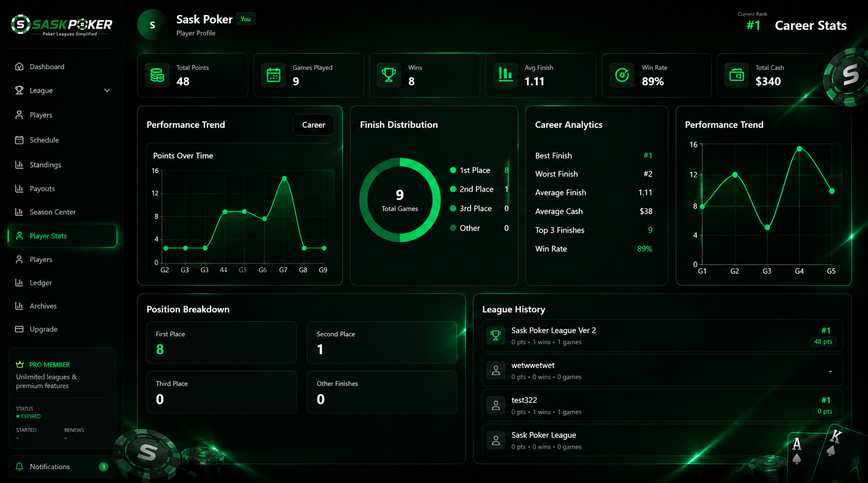Click the Best Finish #1 value
Screen dimensions: 868x483
648,155
